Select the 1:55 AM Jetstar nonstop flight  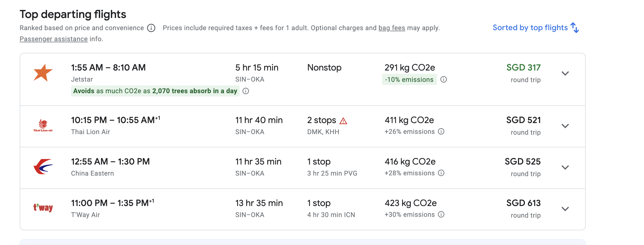(303, 79)
